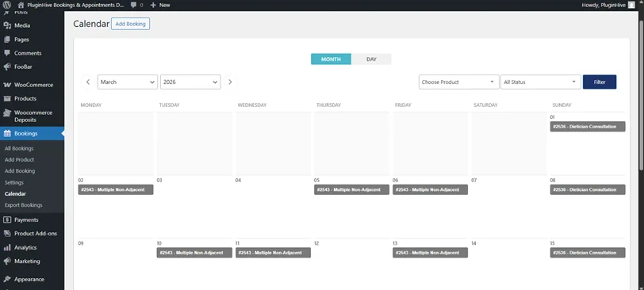Click the plus New icon
Image resolution: width=644 pixels, height=290 pixels.
(153, 5)
